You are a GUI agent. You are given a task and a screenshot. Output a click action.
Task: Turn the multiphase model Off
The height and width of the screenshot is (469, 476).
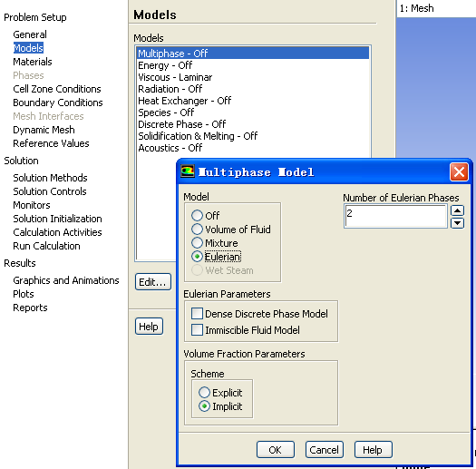tap(206, 215)
